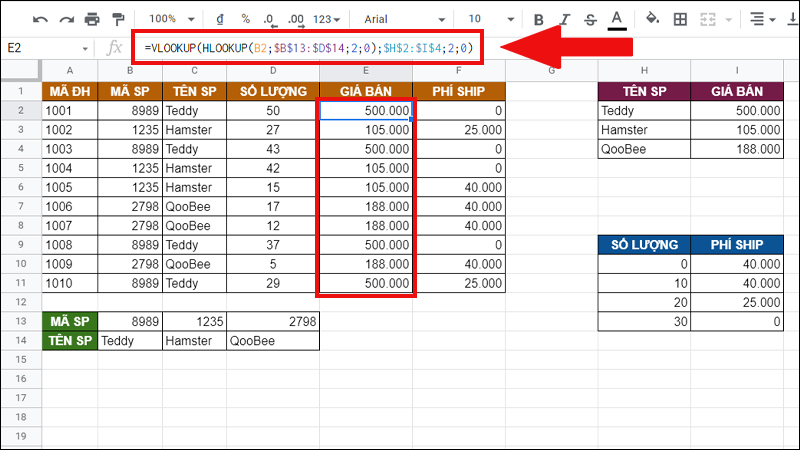Click order cell 1005
This screenshot has height=450, width=800.
pyautogui.click(x=70, y=187)
